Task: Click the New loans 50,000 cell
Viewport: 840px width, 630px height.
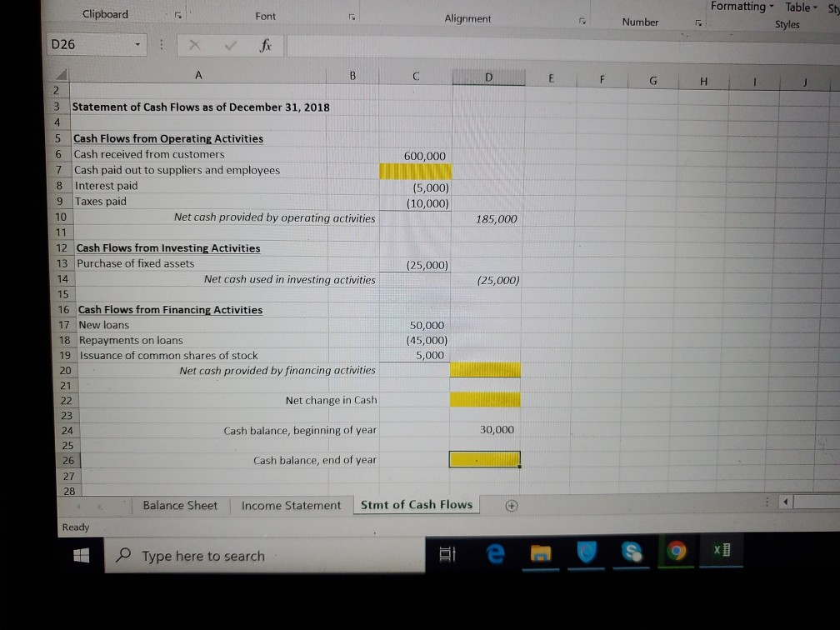Action: click(x=415, y=325)
